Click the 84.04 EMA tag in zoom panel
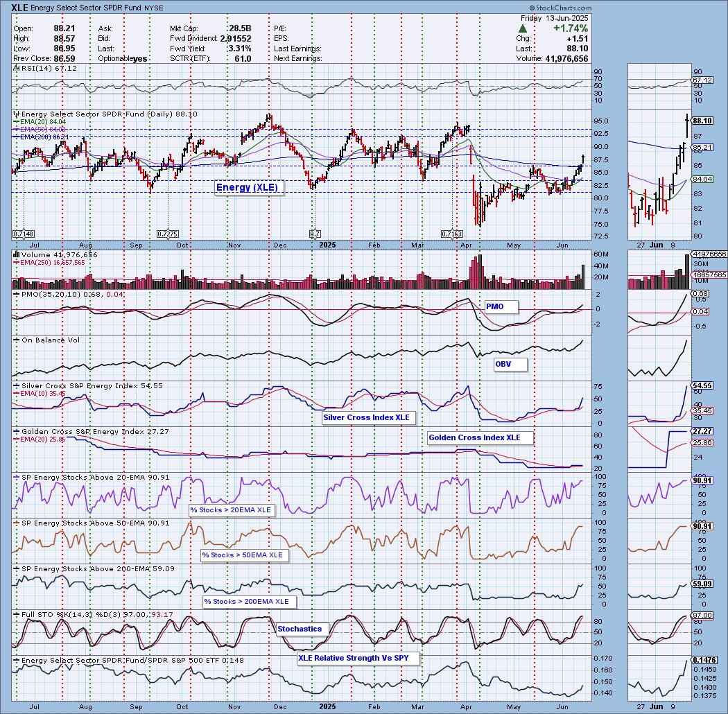Viewport: 728px width, 714px height. [x=702, y=180]
